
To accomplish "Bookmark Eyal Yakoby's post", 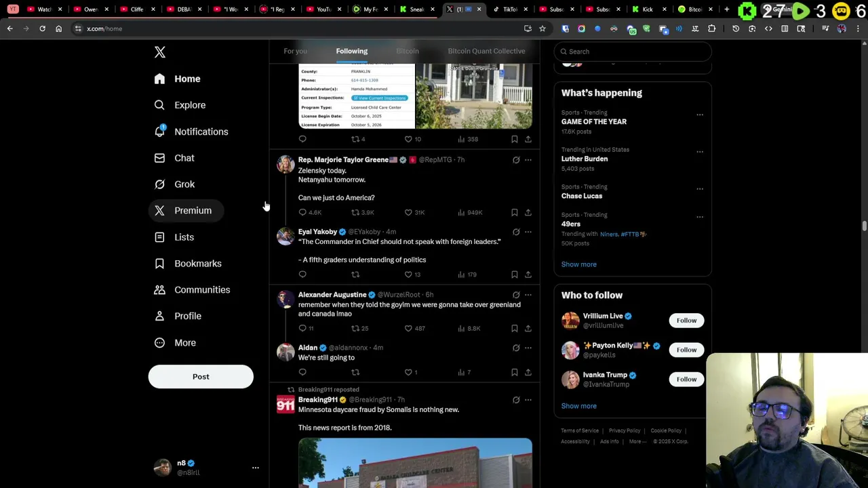I will point(514,274).
